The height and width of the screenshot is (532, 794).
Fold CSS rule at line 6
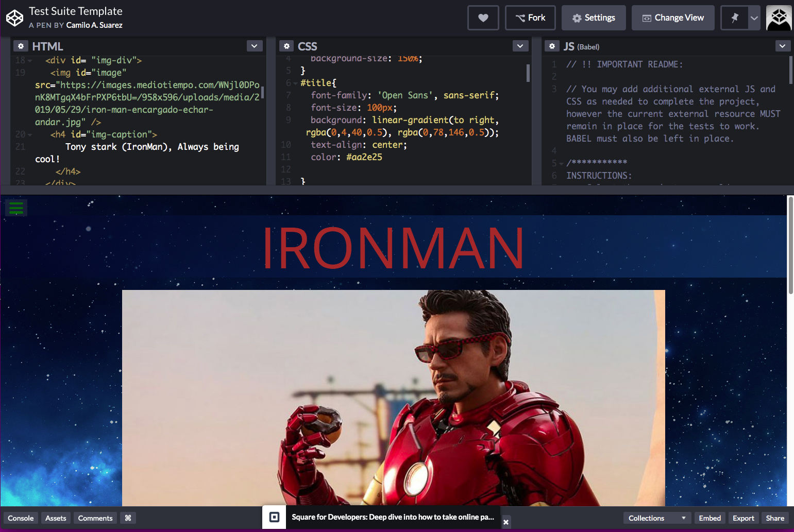point(295,83)
